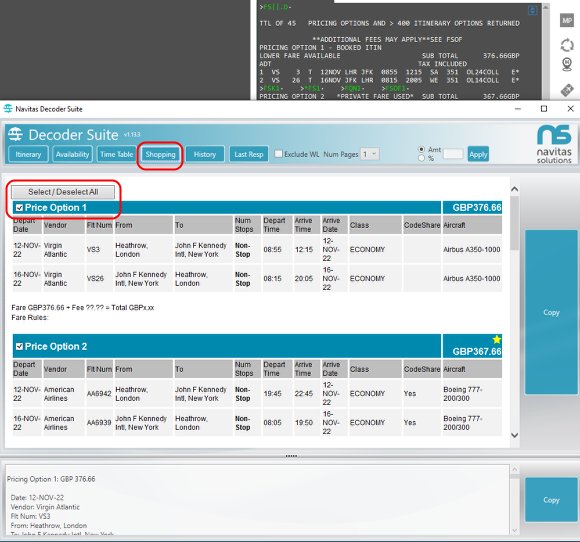Click the Select / Deselect All button
This screenshot has width=580, height=542.
pyautogui.click(x=63, y=192)
